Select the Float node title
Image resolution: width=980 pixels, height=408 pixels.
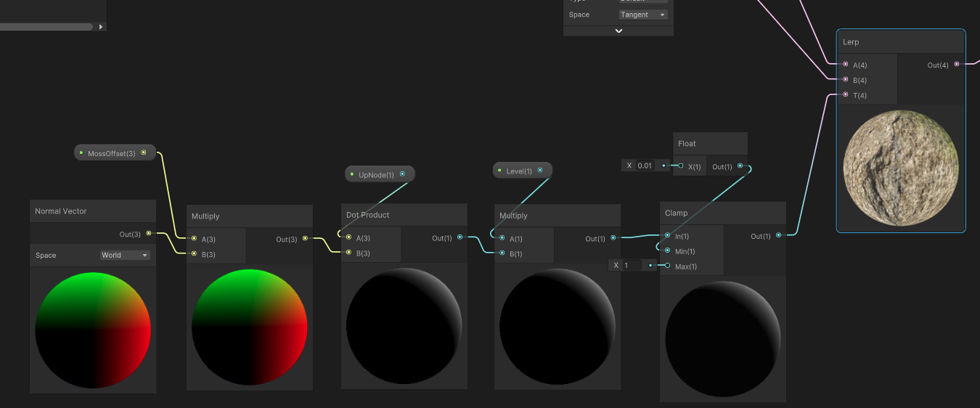(687, 144)
